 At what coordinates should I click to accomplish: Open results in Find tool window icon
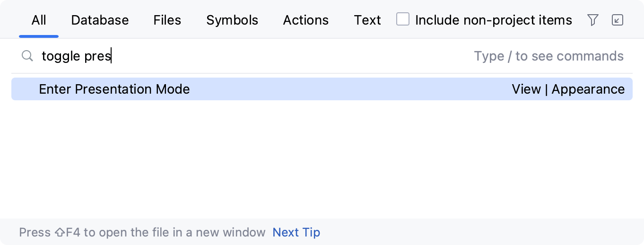[x=617, y=20]
